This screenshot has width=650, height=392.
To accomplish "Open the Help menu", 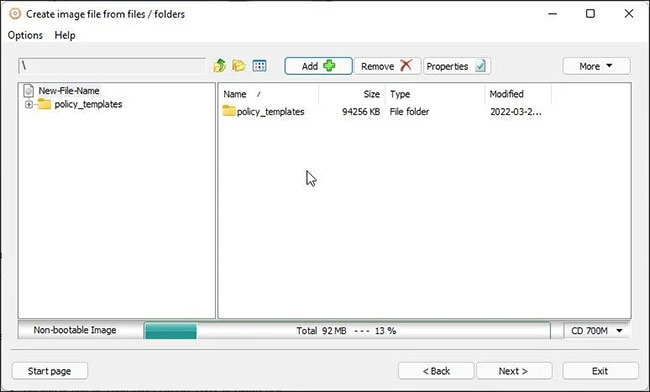I will point(65,35).
